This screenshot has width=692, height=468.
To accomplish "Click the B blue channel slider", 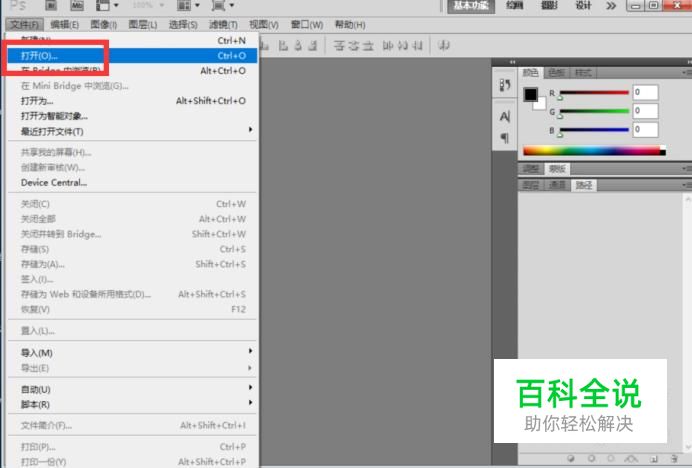I will pyautogui.click(x=594, y=130).
